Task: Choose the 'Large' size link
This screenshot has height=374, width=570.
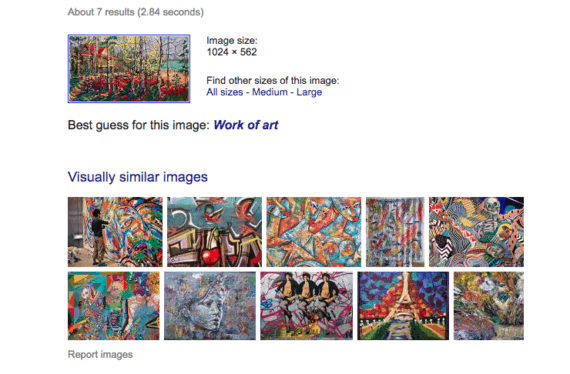Action: coord(309,92)
